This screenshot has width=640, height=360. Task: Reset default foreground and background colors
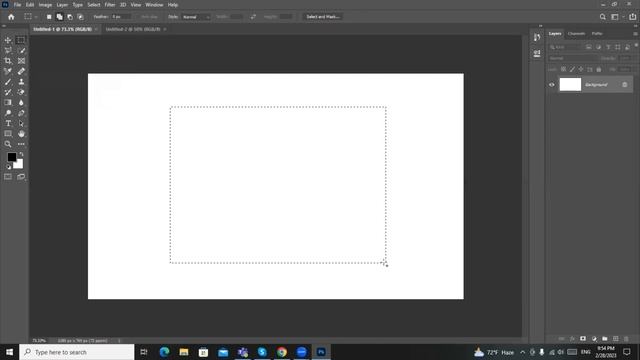8,167
